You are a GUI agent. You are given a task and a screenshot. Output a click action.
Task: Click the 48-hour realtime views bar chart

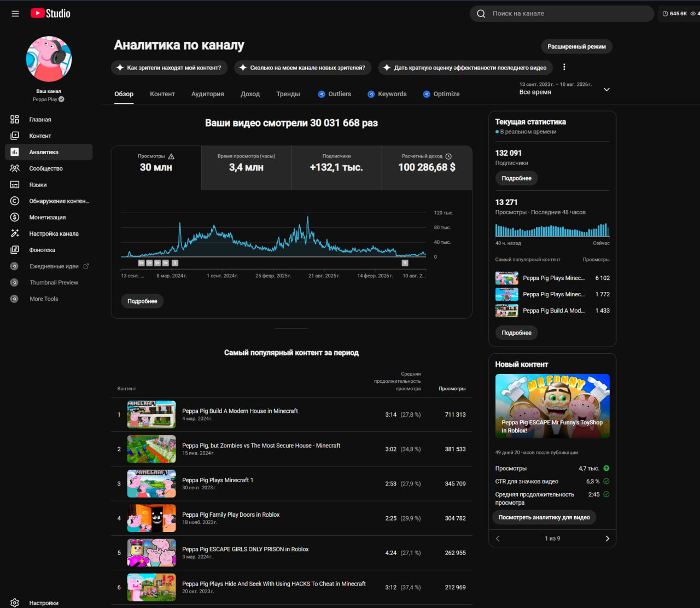(x=552, y=230)
